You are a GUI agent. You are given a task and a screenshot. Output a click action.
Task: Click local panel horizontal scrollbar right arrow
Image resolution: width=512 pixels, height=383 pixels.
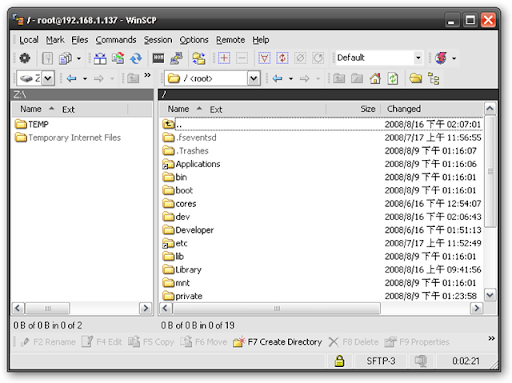pos(145,308)
